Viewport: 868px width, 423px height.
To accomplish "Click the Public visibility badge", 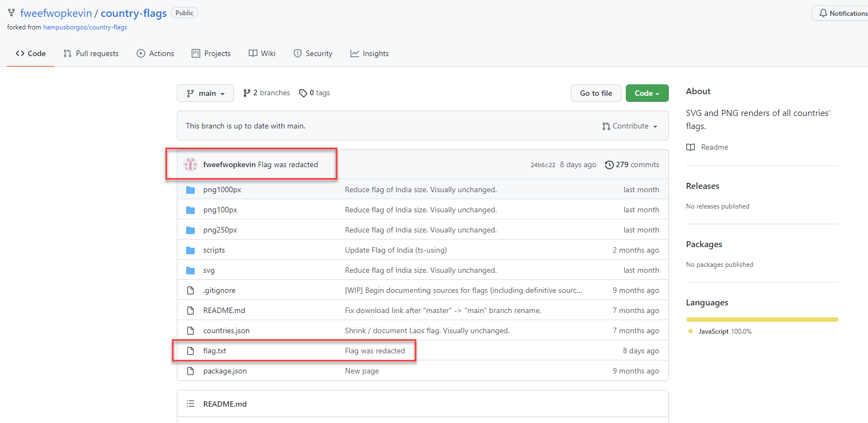I will click(184, 13).
